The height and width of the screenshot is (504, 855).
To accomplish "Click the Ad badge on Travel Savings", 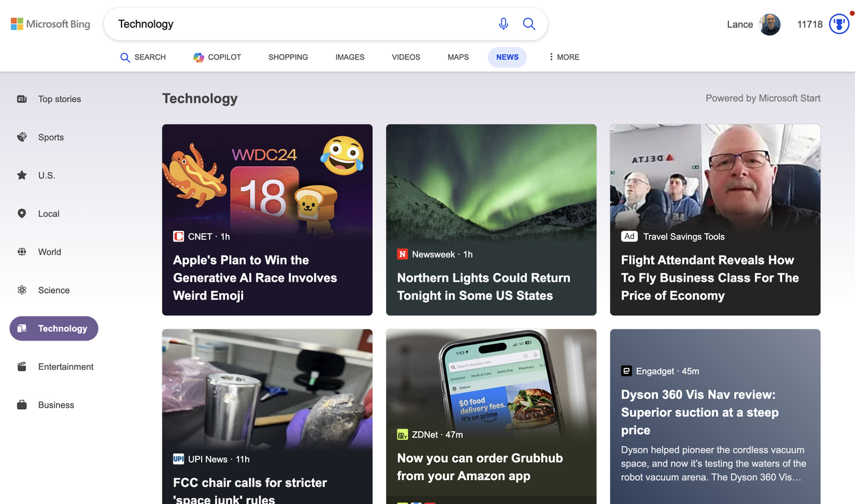I will pos(629,236).
